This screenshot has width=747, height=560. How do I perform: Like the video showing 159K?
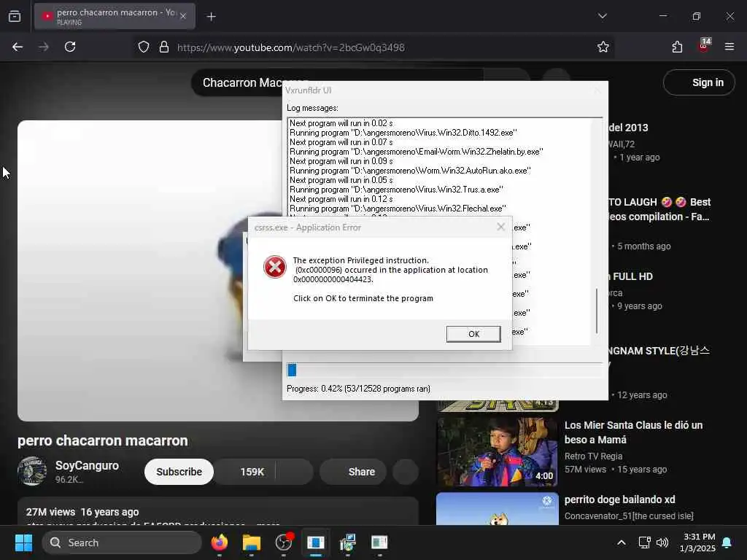click(245, 472)
